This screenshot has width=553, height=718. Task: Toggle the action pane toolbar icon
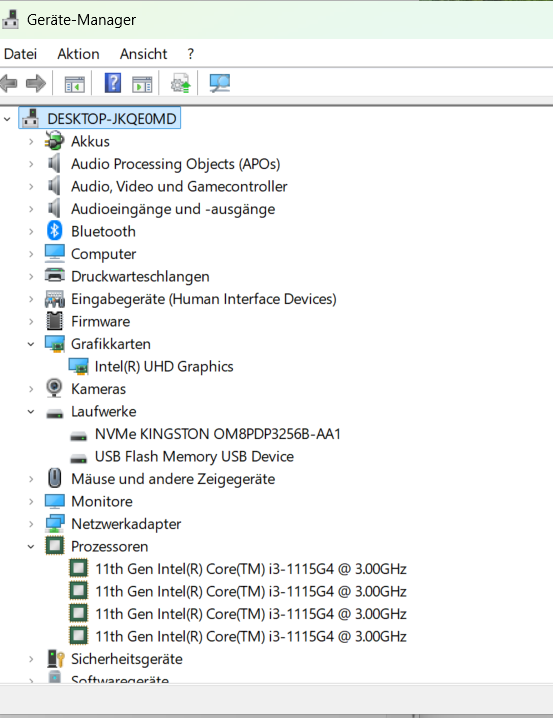pyautogui.click(x=142, y=84)
